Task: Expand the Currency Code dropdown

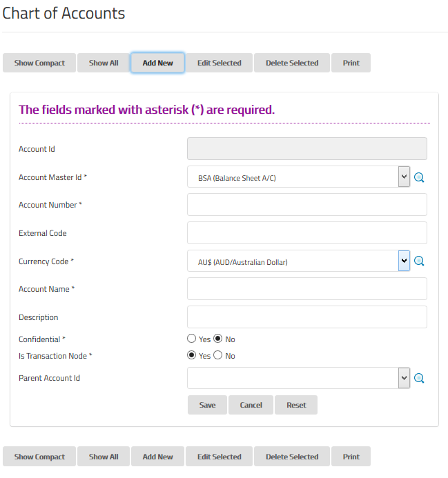Action: pyautogui.click(x=405, y=261)
